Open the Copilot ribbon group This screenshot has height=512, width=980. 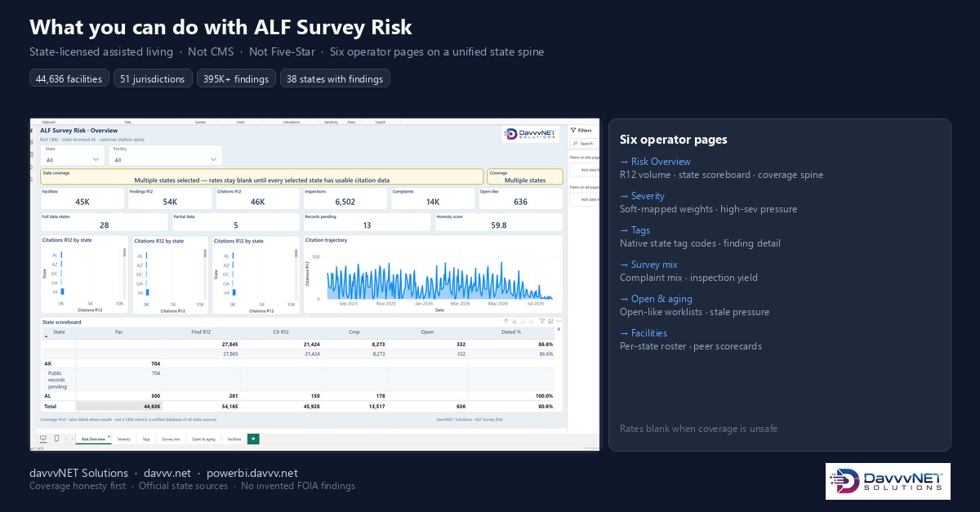[380, 122]
